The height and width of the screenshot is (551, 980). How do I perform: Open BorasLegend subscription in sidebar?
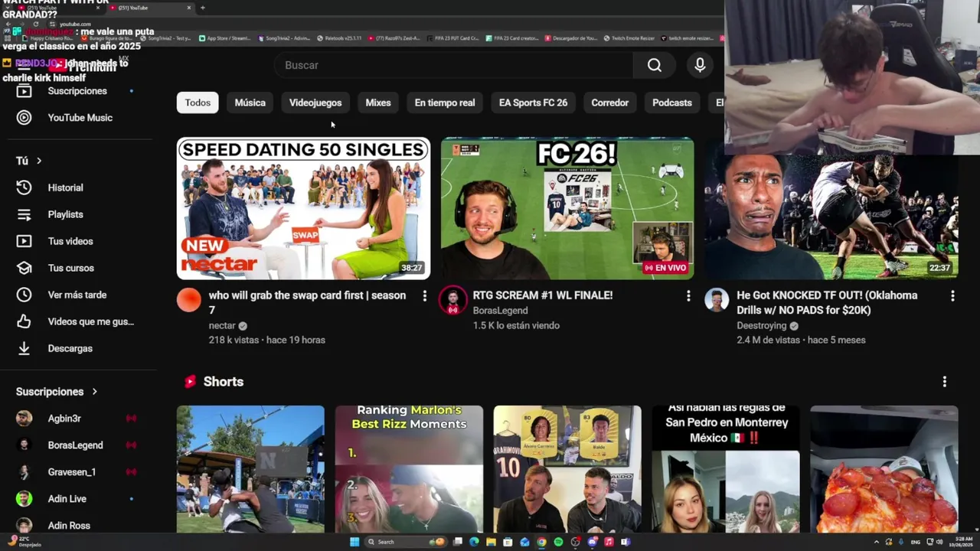click(x=76, y=445)
